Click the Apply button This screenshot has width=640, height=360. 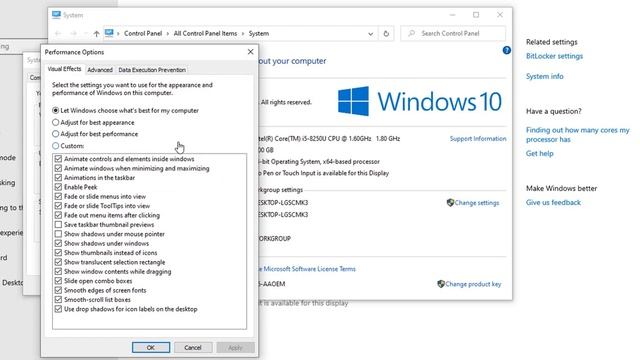tap(235, 347)
